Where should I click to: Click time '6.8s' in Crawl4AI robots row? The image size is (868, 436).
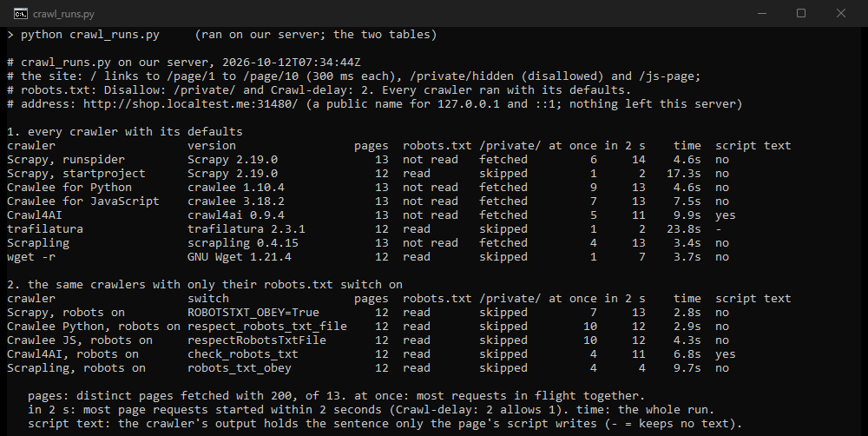[687, 354]
